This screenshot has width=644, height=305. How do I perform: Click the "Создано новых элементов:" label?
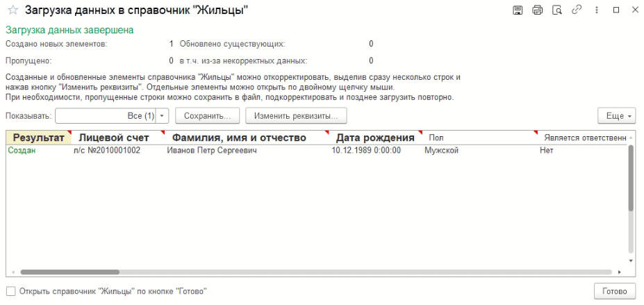pos(56,44)
